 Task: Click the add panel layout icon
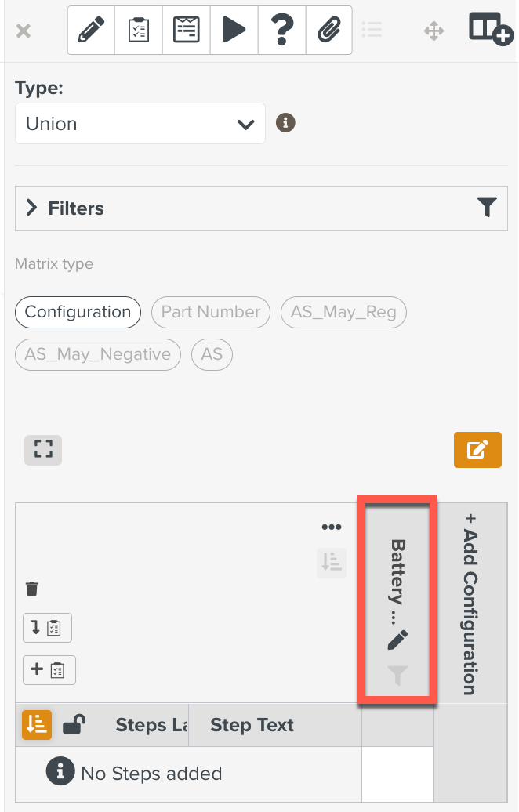[490, 29]
